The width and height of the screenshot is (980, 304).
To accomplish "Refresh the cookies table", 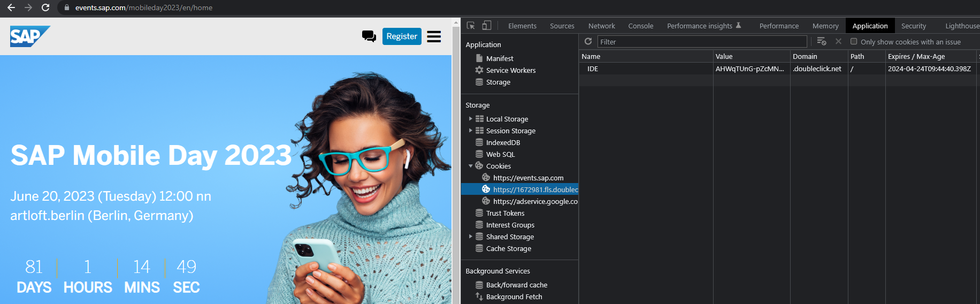I will point(588,41).
